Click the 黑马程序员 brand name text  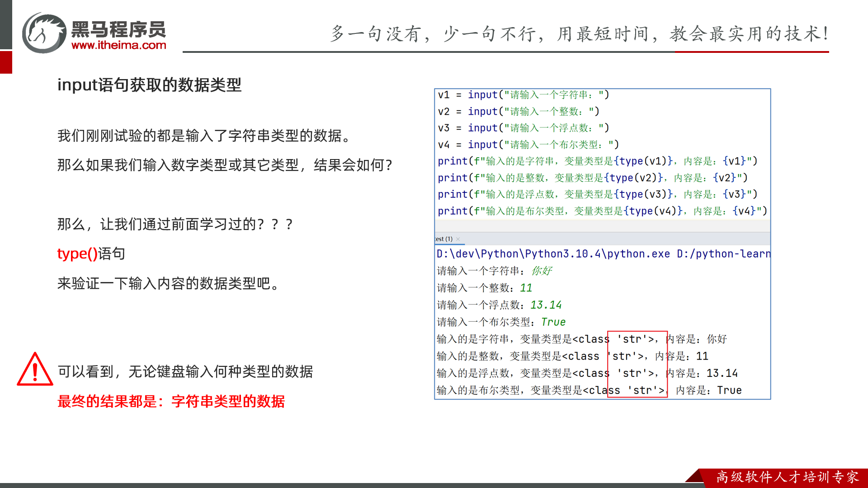(x=118, y=29)
